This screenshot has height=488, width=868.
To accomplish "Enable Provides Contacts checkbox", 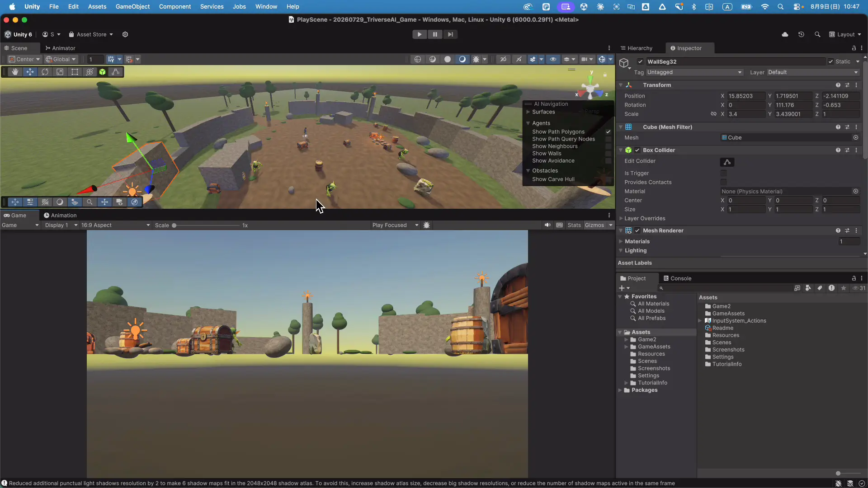I will pos(723,182).
